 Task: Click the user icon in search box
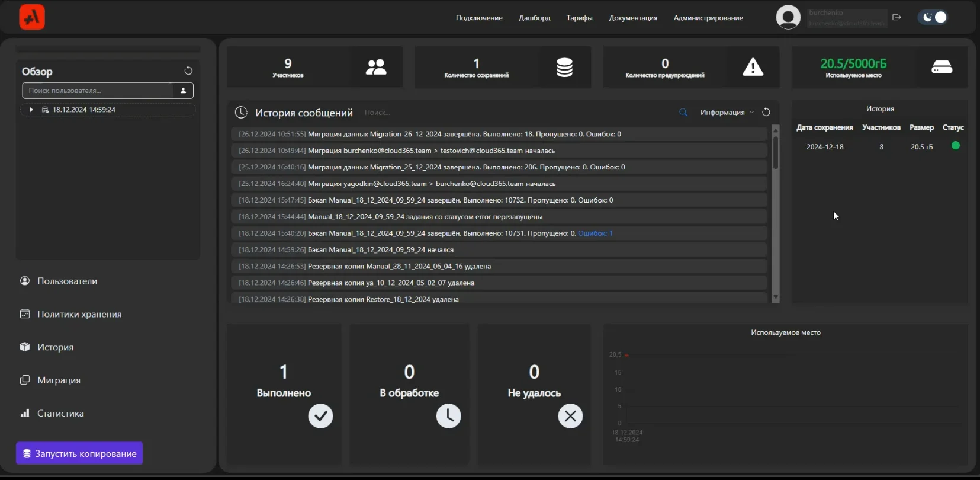click(183, 91)
